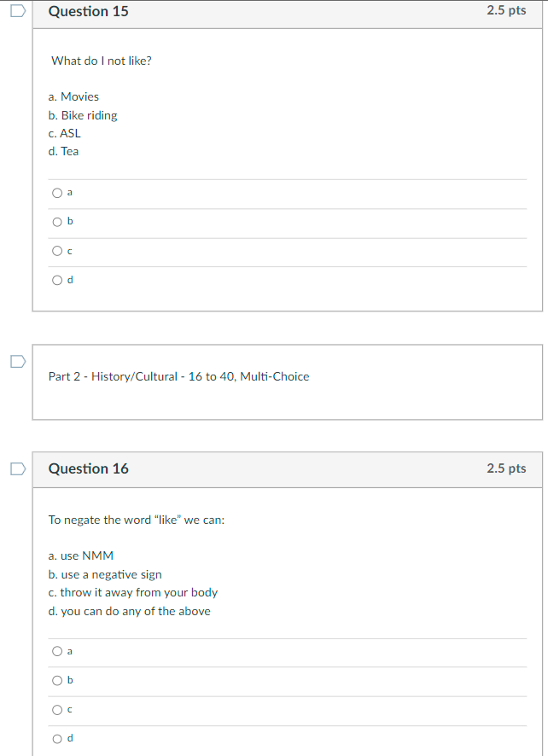Click the "To negate the word like" prompt

[x=137, y=520]
